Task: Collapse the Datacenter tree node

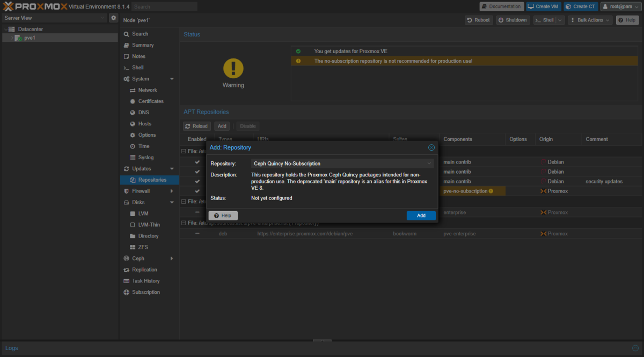Action: [5, 29]
